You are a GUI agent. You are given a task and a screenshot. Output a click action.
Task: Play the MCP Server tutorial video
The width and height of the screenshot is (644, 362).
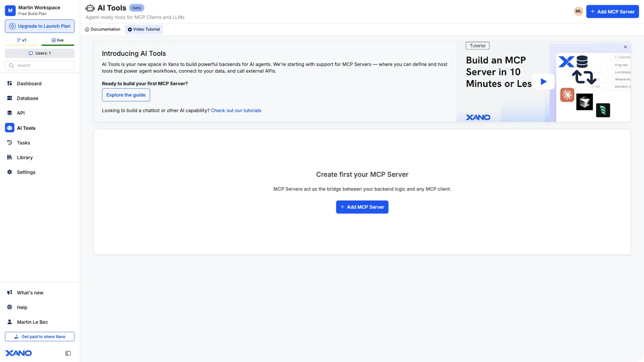[543, 81]
